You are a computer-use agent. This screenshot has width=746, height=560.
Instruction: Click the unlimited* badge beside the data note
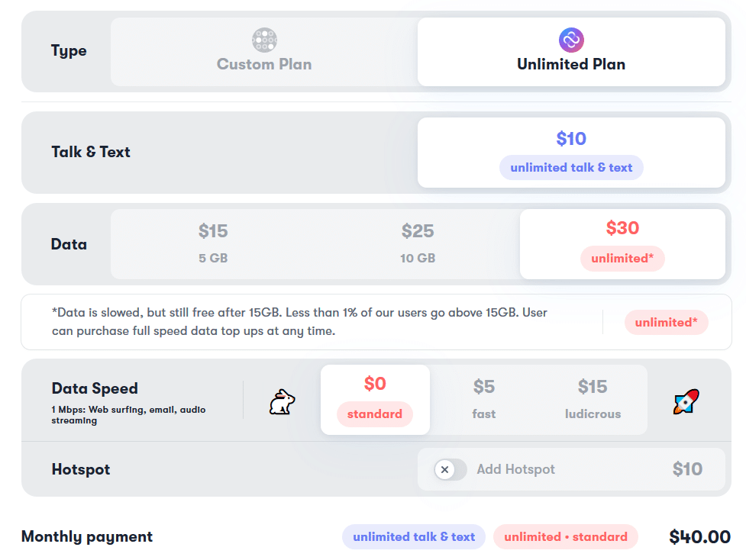click(x=666, y=322)
